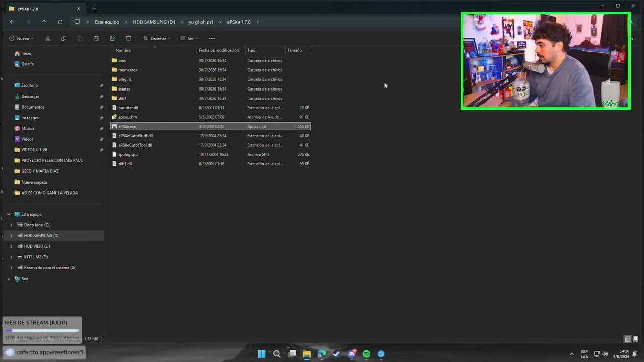This screenshot has width=644, height=362.
Task: Copy the selected file
Action: pyautogui.click(x=64, y=38)
